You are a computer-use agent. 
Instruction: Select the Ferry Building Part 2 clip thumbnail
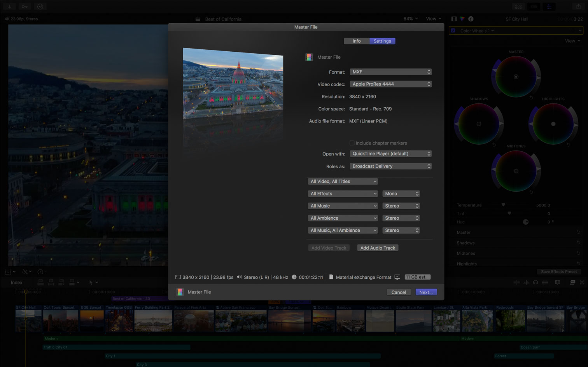(x=153, y=321)
